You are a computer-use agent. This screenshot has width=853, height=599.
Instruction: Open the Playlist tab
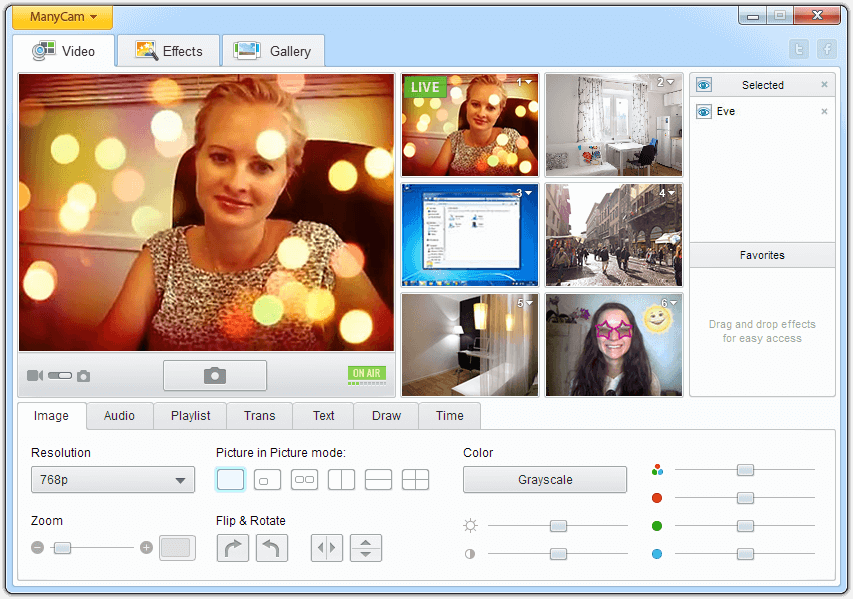point(189,415)
